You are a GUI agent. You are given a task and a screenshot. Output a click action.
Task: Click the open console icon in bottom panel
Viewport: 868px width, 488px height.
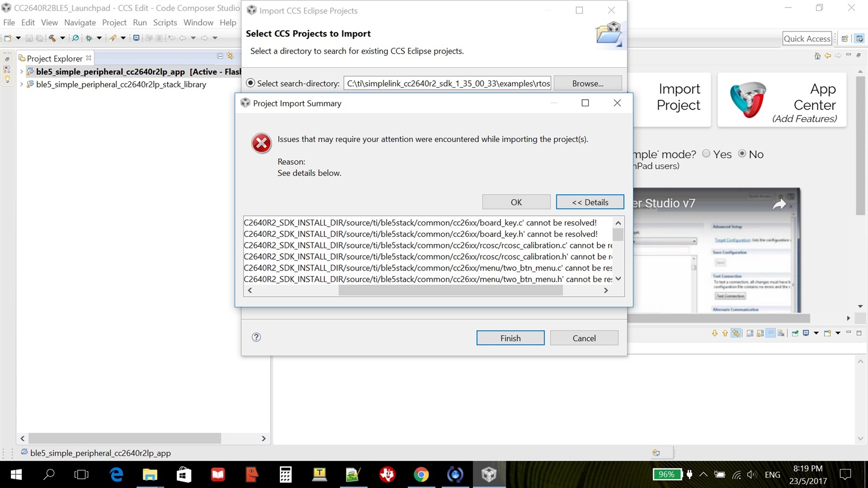[827, 333]
